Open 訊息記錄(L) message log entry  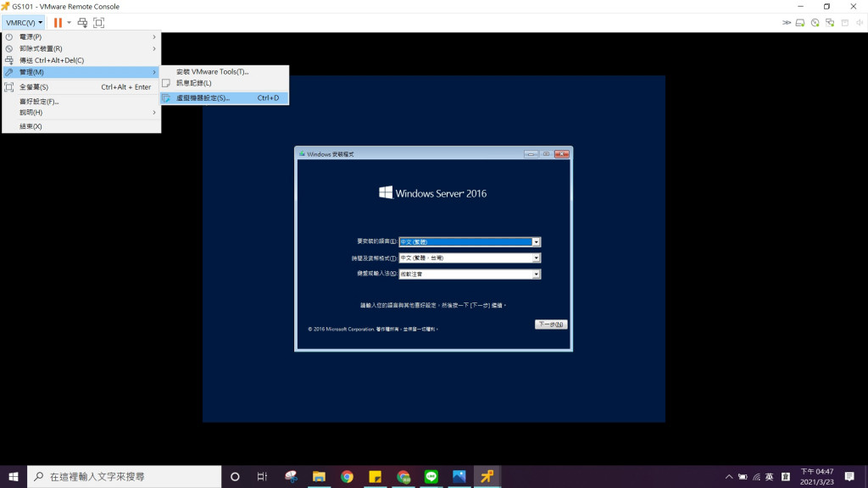click(x=224, y=83)
